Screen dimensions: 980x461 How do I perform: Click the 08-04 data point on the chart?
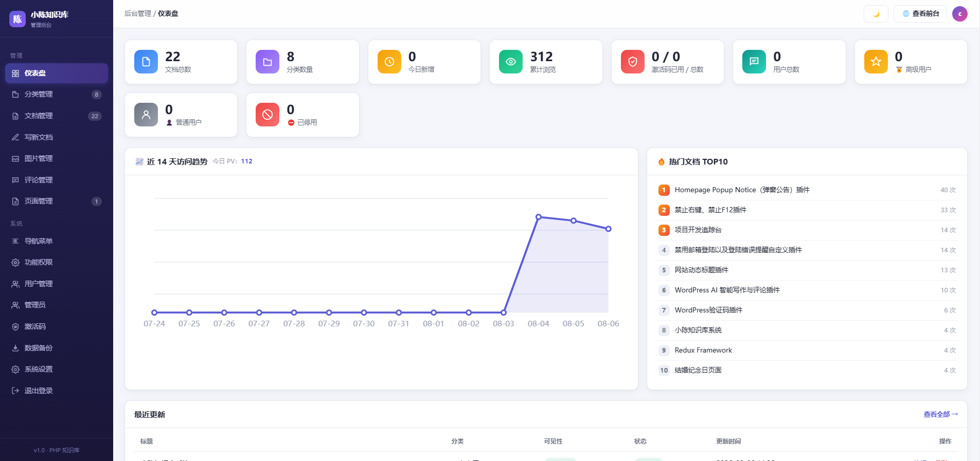click(539, 217)
